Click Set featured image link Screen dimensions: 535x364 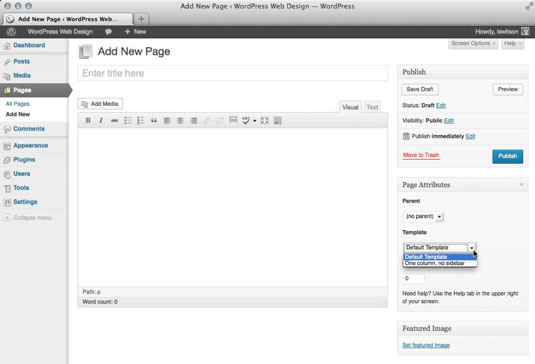[426, 345]
